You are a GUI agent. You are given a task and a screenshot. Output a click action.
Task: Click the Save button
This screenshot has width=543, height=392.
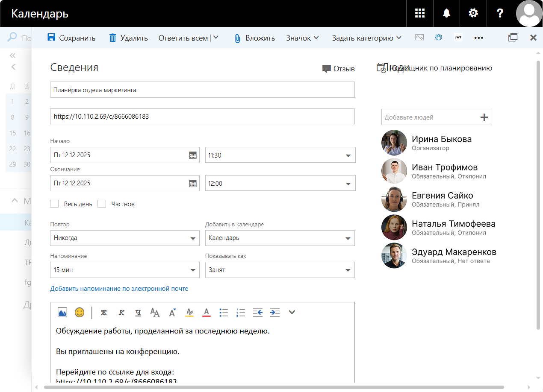coord(71,38)
